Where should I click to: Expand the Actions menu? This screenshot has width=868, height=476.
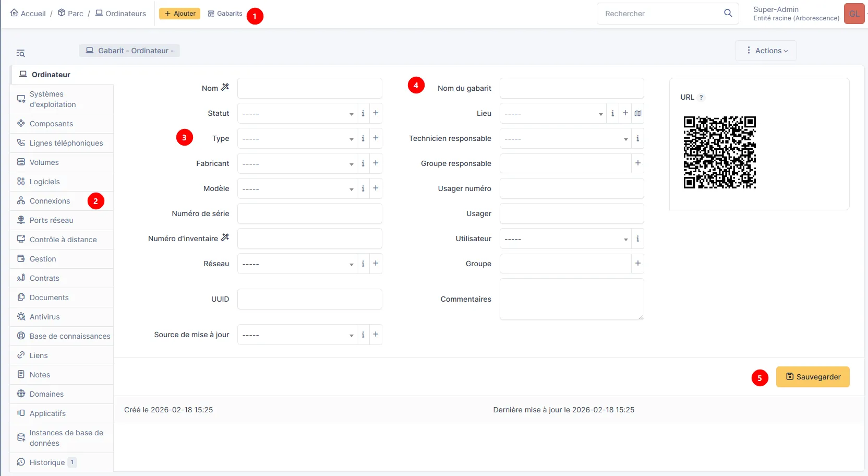coord(766,51)
